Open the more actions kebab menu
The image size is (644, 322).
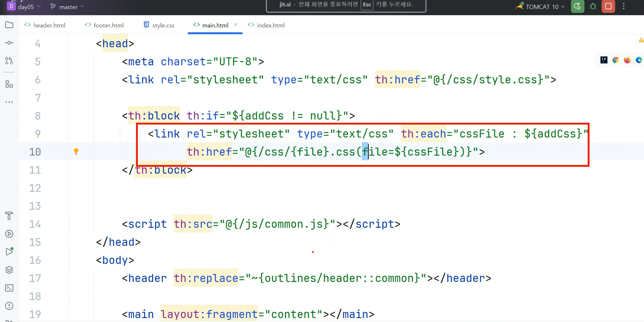(624, 6)
